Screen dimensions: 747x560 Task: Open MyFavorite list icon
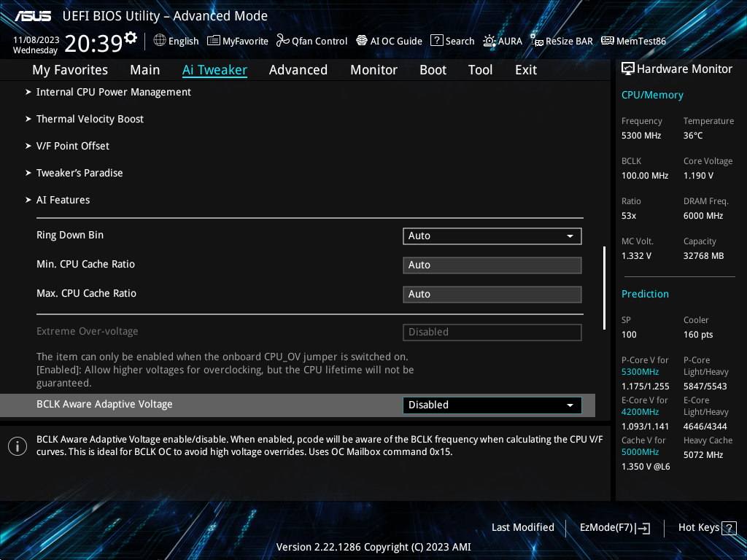(214, 41)
